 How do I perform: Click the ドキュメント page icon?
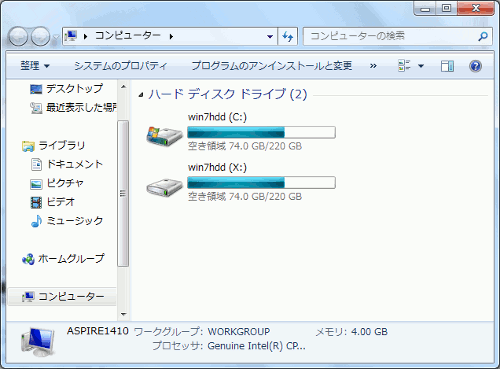coord(36,164)
